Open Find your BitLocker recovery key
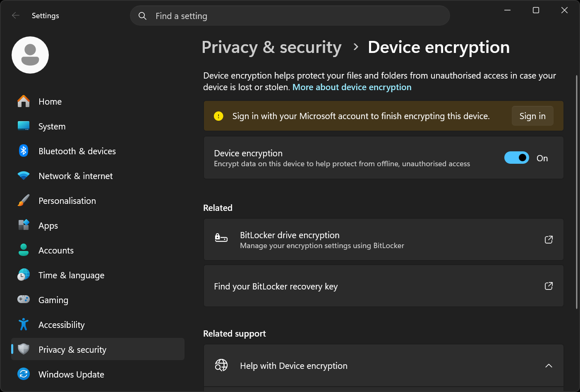Viewport: 580px width, 392px height. tap(276, 286)
